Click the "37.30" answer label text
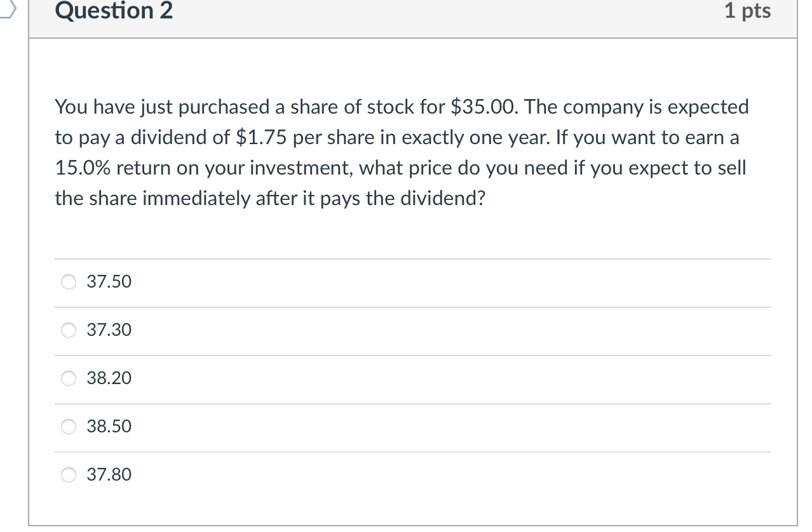 pos(109,330)
